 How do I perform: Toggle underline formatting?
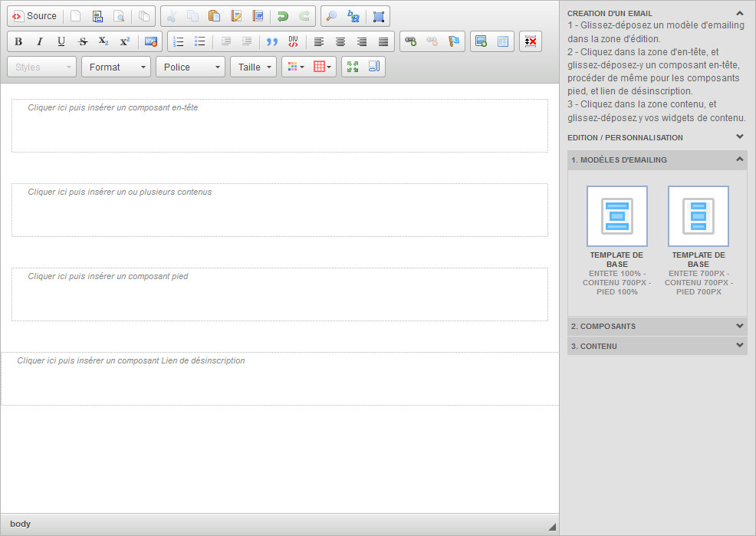(x=61, y=41)
